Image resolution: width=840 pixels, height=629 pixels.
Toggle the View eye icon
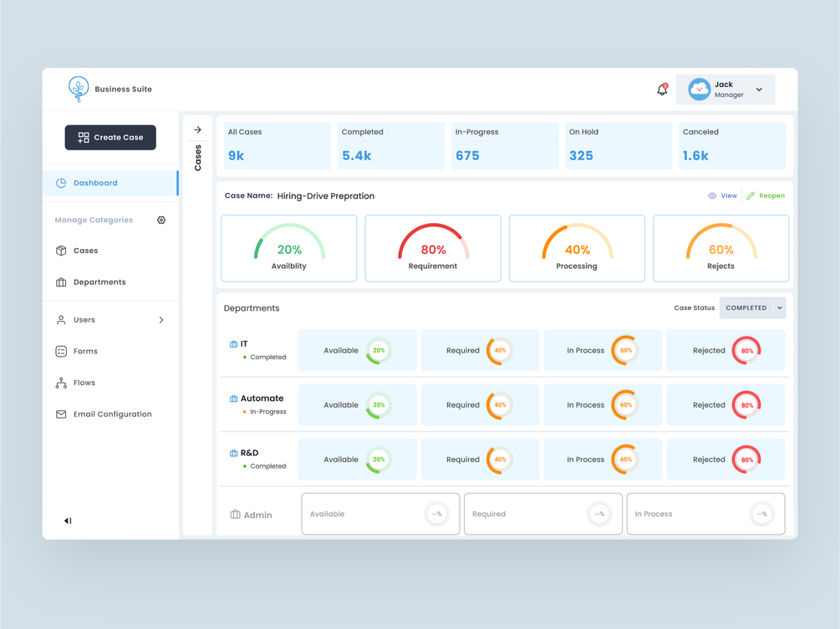pos(712,196)
